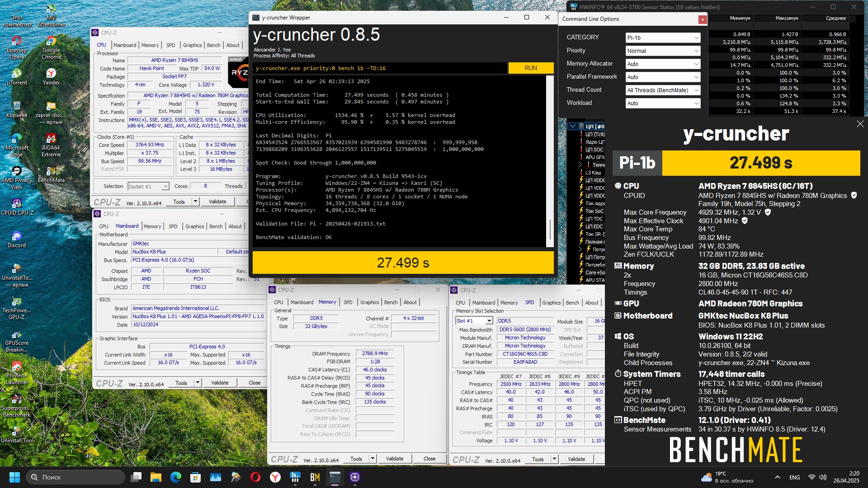Image resolution: width=868 pixels, height=488 pixels.
Task: Open Tools dropdown arrow in CPU-Z Memory window
Action: pos(373,459)
